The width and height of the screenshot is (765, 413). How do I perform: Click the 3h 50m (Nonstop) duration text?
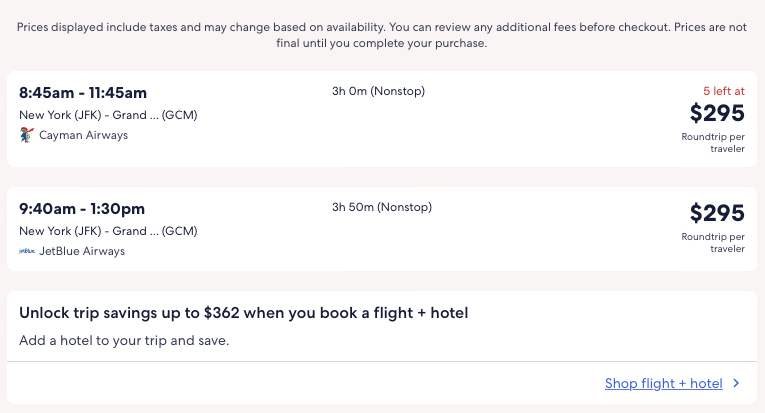click(381, 208)
